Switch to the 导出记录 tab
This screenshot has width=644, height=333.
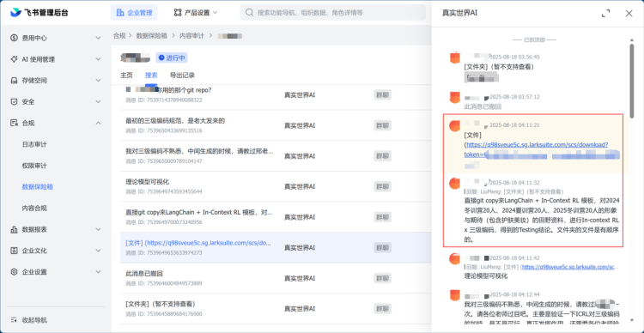(182, 76)
